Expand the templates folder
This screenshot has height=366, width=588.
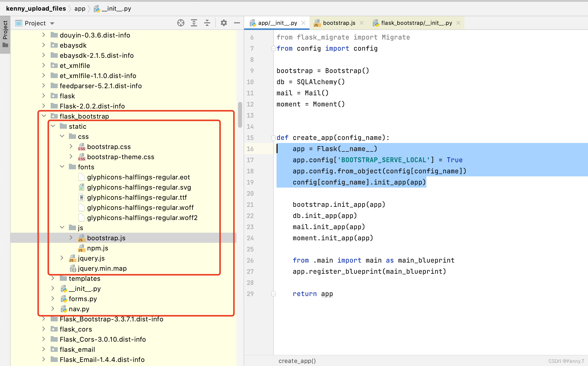[53, 278]
